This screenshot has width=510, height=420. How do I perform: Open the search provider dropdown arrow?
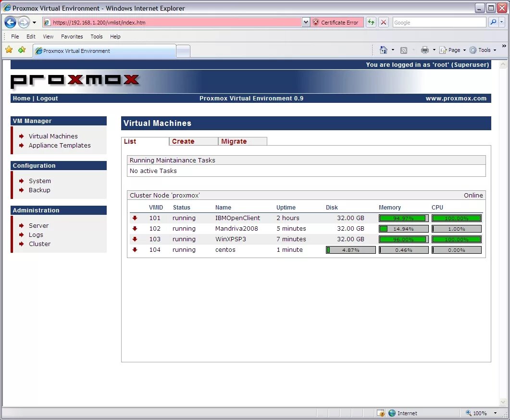(501, 23)
